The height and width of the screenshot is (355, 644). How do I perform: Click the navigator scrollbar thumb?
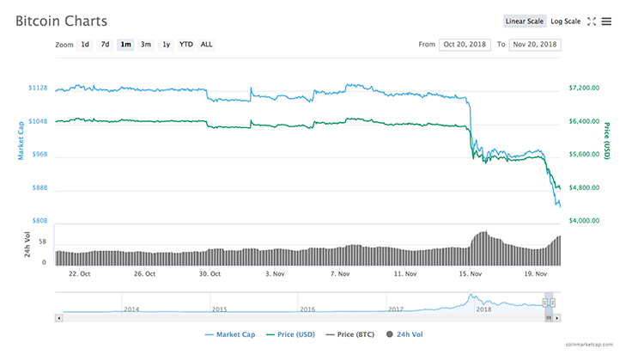pyautogui.click(x=549, y=318)
